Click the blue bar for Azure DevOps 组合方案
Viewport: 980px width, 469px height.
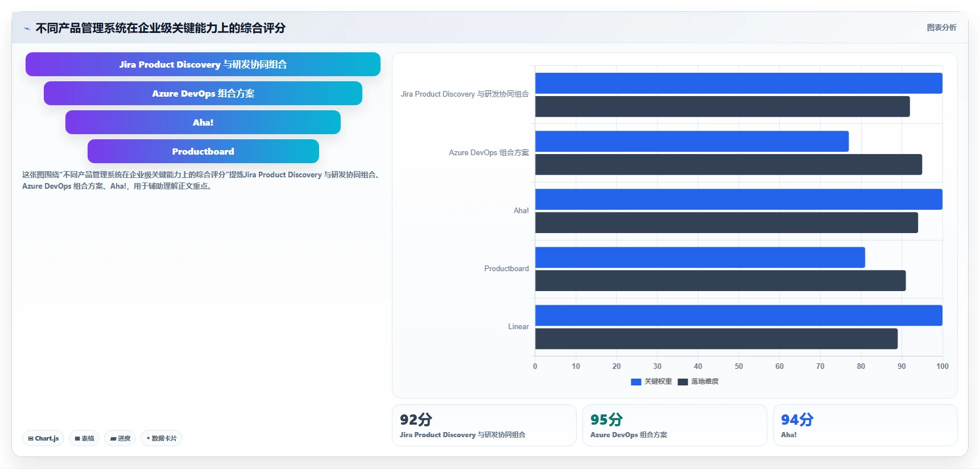coord(692,141)
